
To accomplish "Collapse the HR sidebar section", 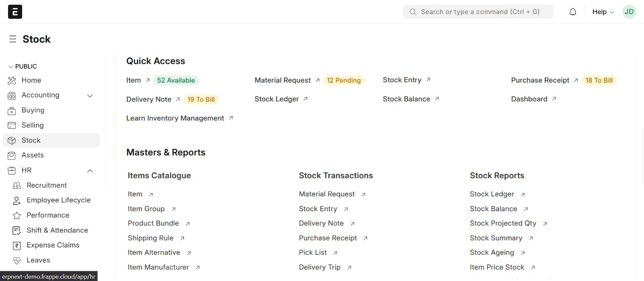I will (90, 171).
